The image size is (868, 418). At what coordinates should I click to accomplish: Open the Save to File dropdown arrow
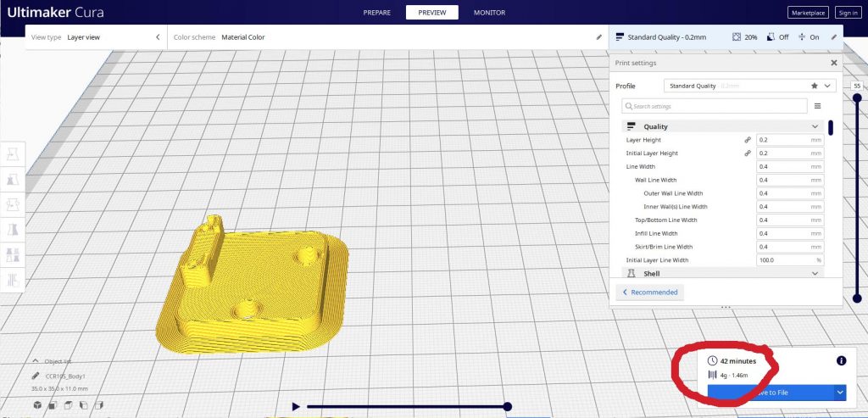click(x=839, y=392)
